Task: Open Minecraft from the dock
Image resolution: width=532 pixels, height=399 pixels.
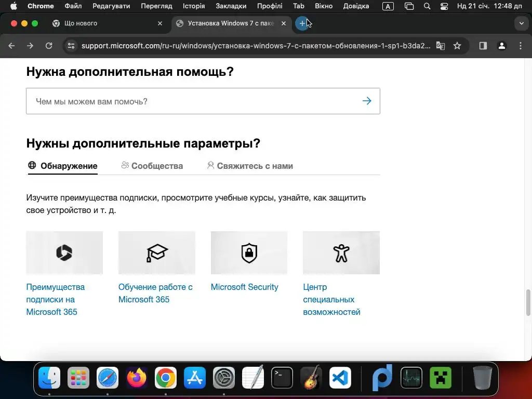Action: pos(441,378)
